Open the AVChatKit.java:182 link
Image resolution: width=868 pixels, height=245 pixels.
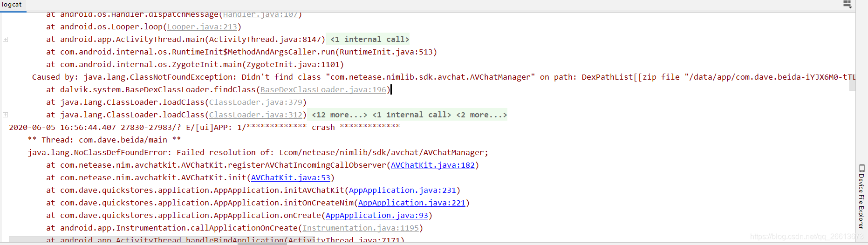(x=433, y=165)
